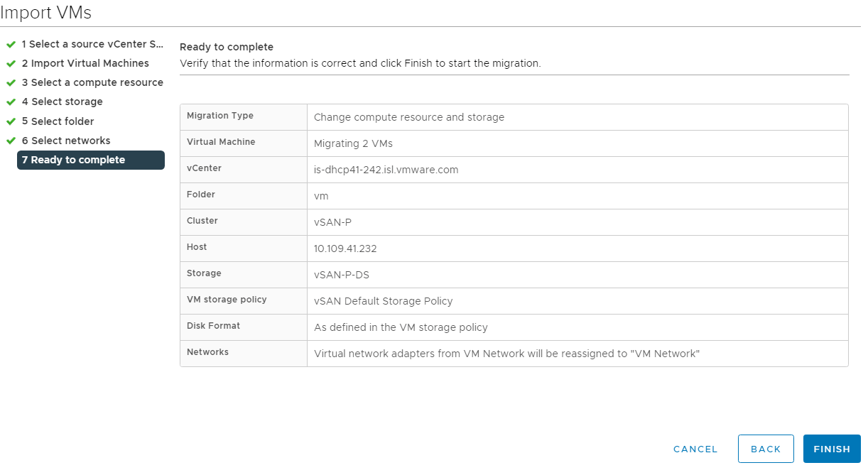
Task: Navigate to step 6 Select networks
Action: click(x=66, y=141)
